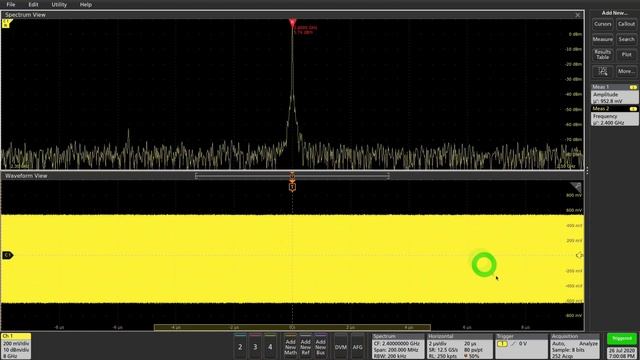Screen dimensions: 640x360
Task: Click the C1 spectrum trace handle
Action: click(6, 24)
